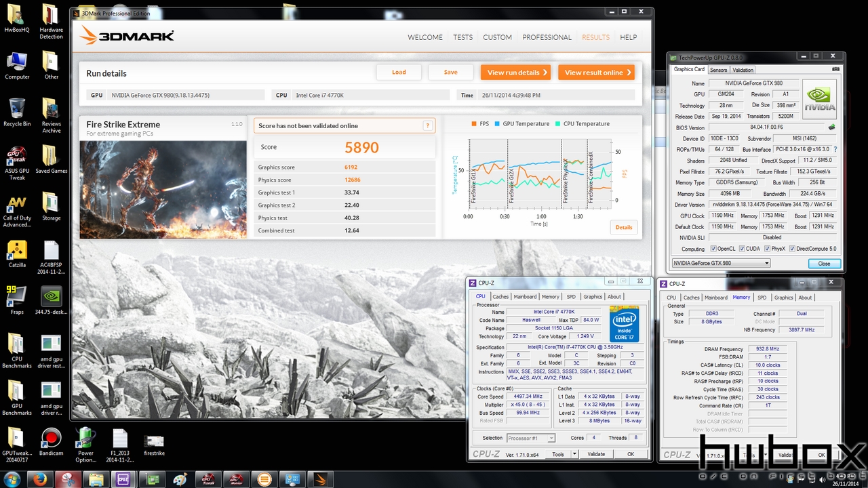Open the Saved Games folder
The height and width of the screenshot is (488, 868).
[x=52, y=159]
